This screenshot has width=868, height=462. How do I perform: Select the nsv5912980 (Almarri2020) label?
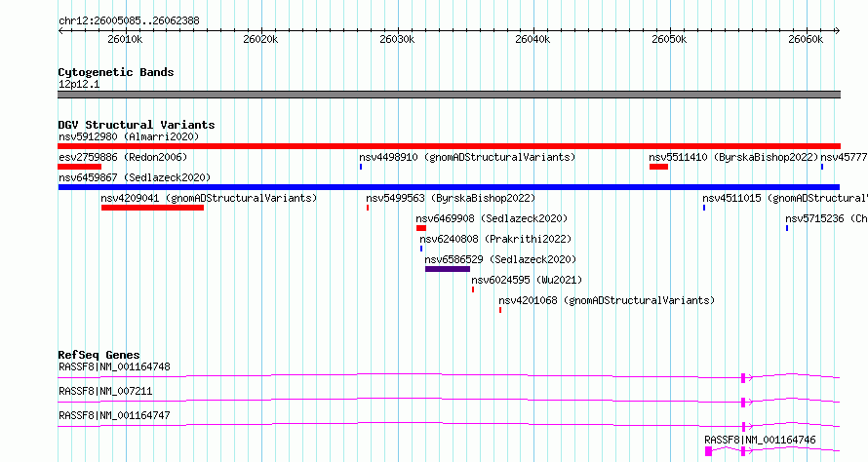coord(129,136)
